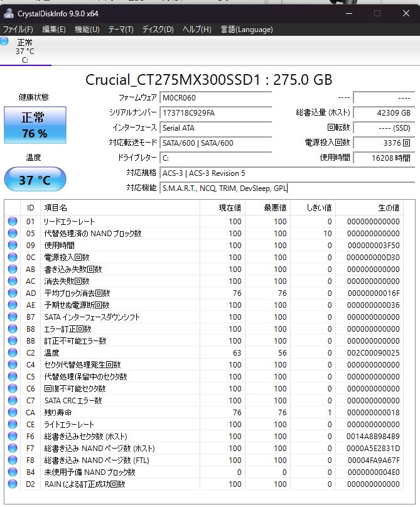Viewport: 420px width, 507px height.
Task: Click status orb for 09 使用時間 row
Action: coord(13,245)
